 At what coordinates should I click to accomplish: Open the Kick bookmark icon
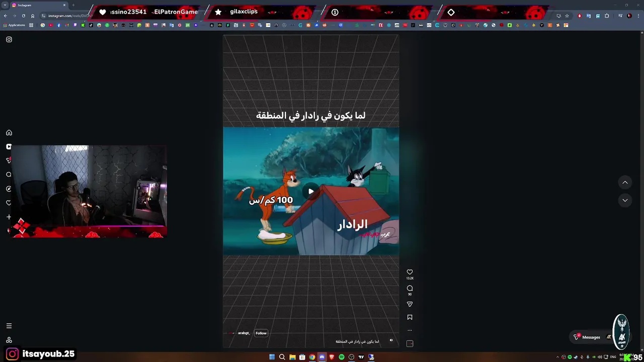point(83,25)
